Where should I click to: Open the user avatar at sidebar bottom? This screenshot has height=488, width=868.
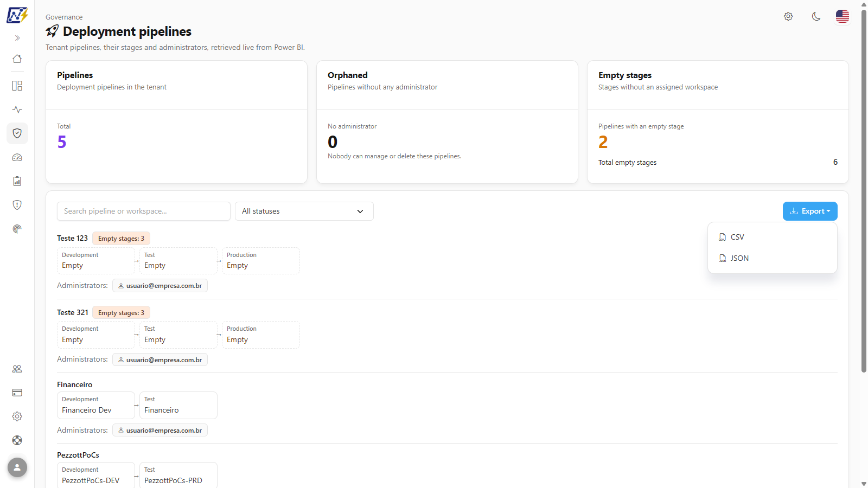click(17, 467)
